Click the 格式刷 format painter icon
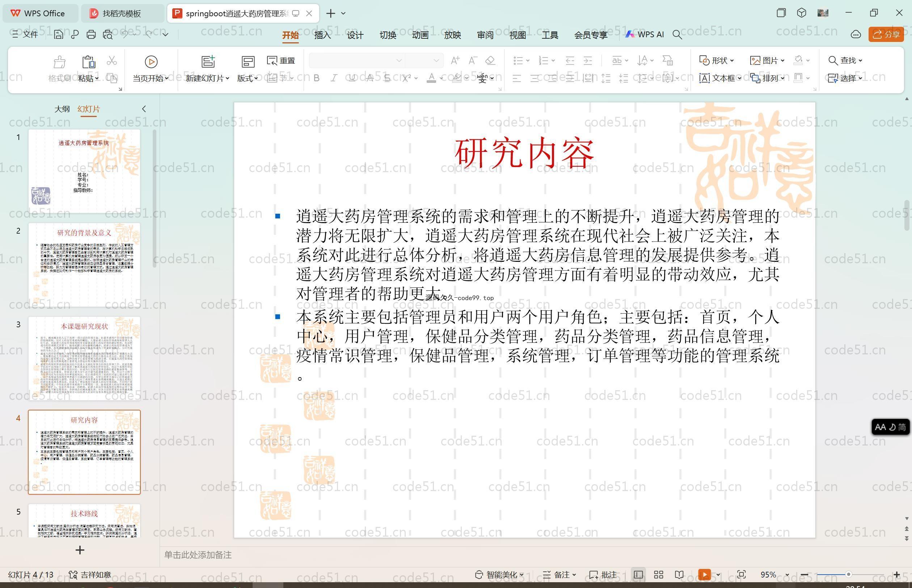This screenshot has width=912, height=588. pos(59,69)
